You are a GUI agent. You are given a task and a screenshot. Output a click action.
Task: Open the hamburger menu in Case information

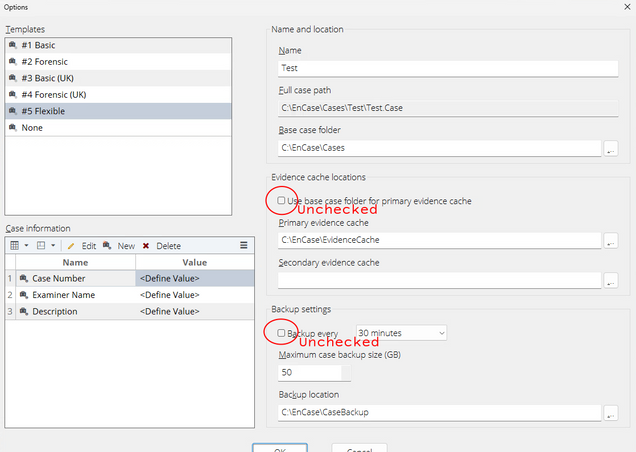pos(244,245)
